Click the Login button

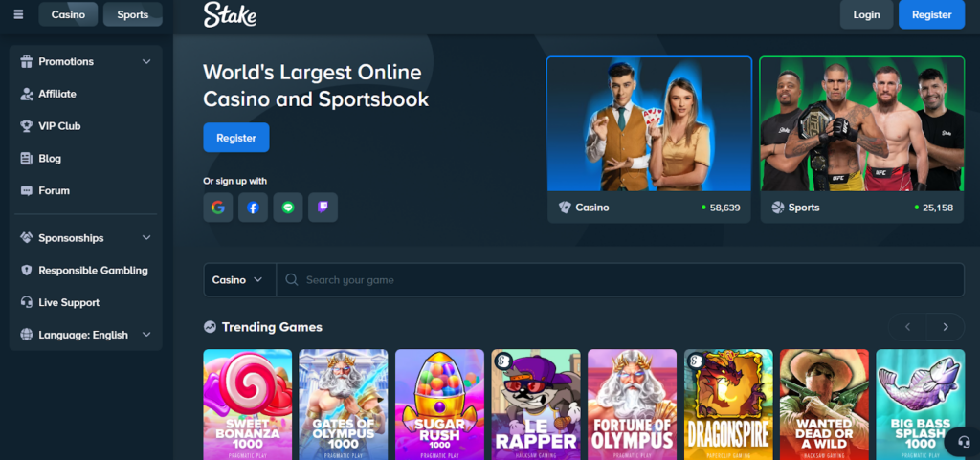(866, 14)
